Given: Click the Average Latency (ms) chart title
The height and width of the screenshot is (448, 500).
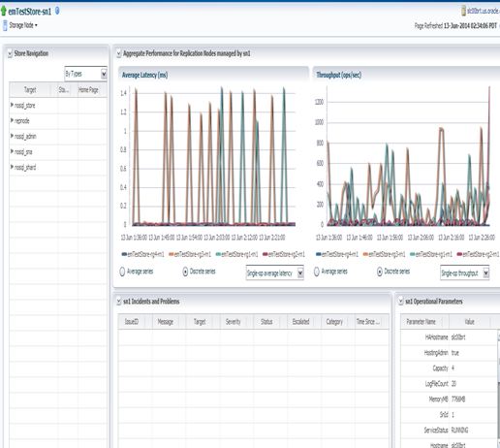Looking at the screenshot, I should [x=144, y=75].
